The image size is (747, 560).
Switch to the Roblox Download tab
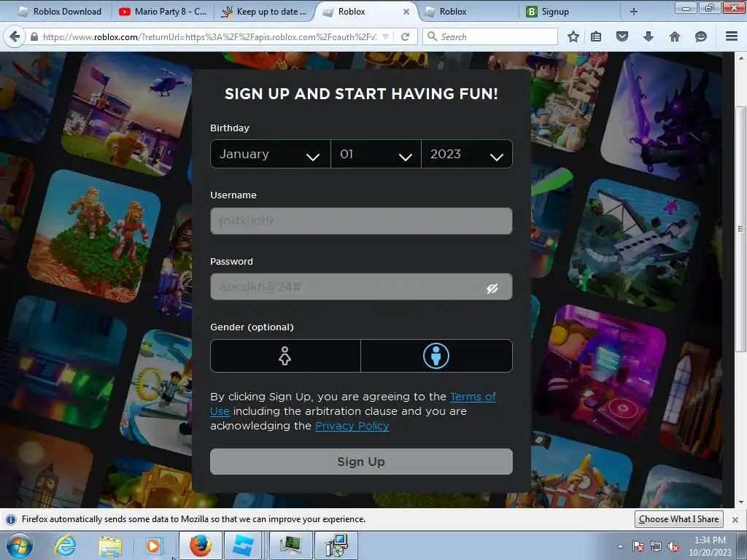(x=60, y=12)
